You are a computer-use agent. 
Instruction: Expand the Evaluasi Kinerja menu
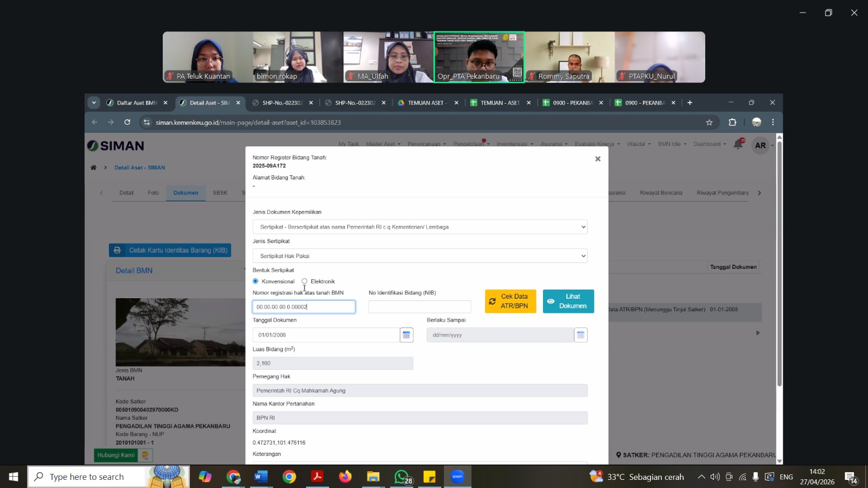(597, 144)
